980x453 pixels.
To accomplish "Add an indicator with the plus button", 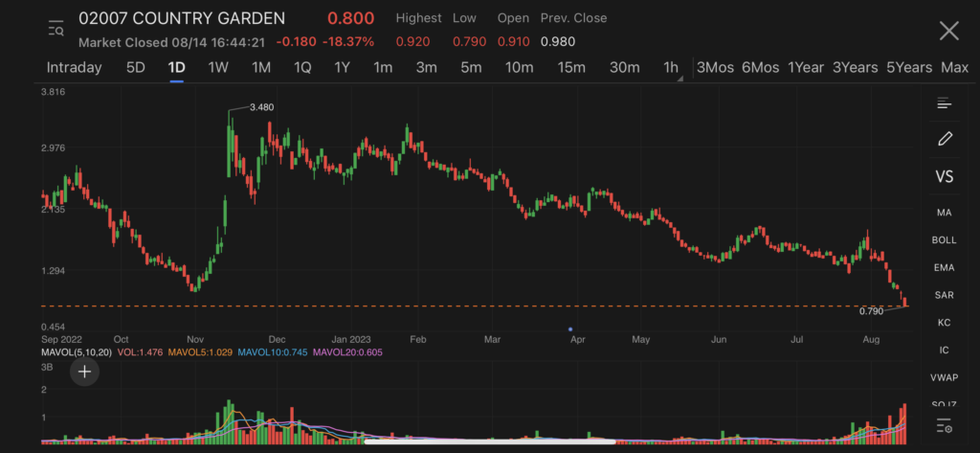I will click(84, 372).
